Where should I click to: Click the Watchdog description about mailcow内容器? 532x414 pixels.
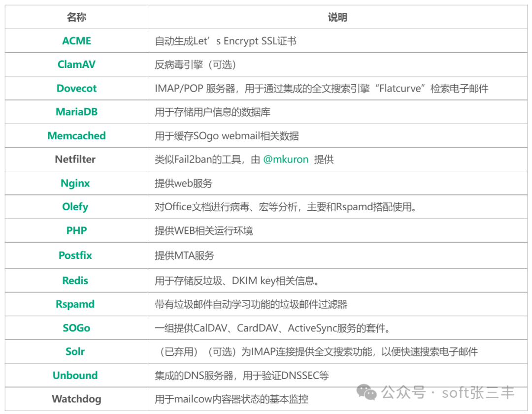click(232, 399)
